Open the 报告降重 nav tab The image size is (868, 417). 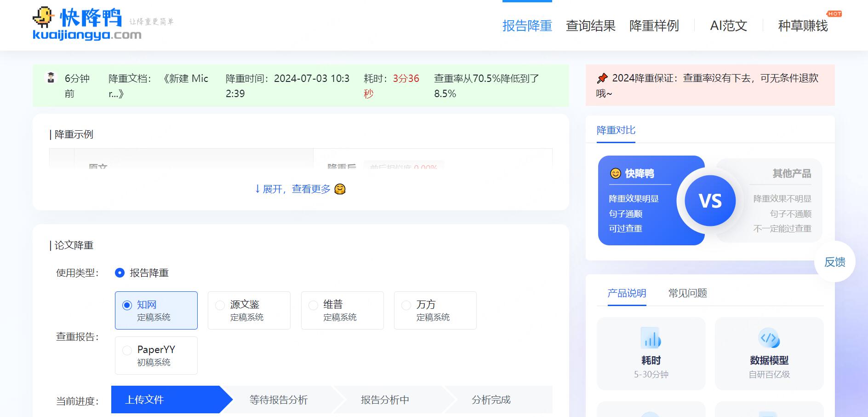click(x=527, y=26)
